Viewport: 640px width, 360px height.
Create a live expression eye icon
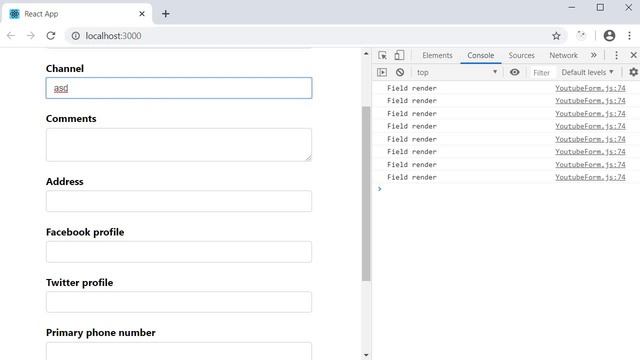point(515,72)
